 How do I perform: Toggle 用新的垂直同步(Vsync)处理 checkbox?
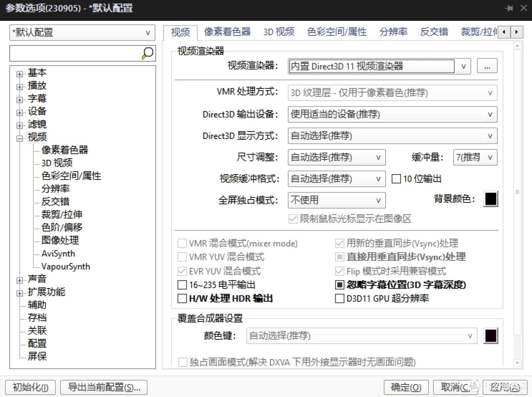(x=339, y=243)
